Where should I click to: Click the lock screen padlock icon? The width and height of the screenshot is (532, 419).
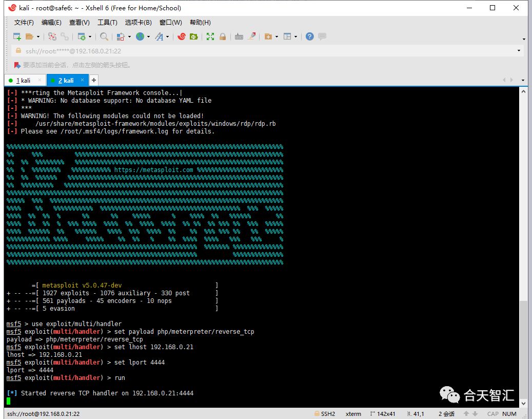223,36
